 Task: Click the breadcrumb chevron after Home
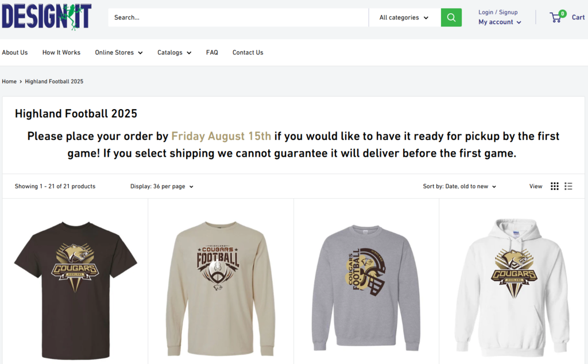pos(21,82)
